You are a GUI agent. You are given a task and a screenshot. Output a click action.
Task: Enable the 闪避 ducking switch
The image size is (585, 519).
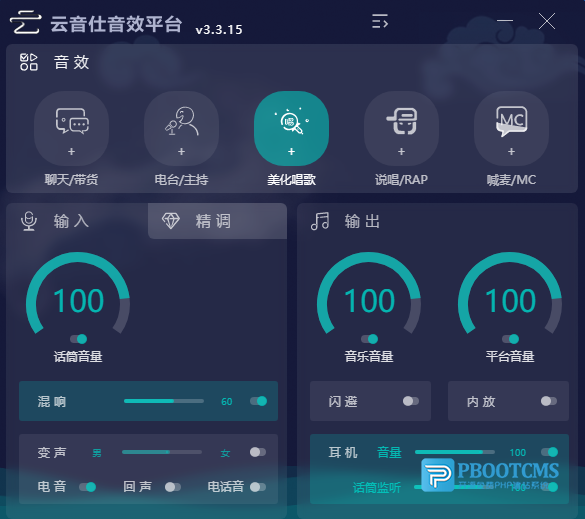pyautogui.click(x=411, y=401)
